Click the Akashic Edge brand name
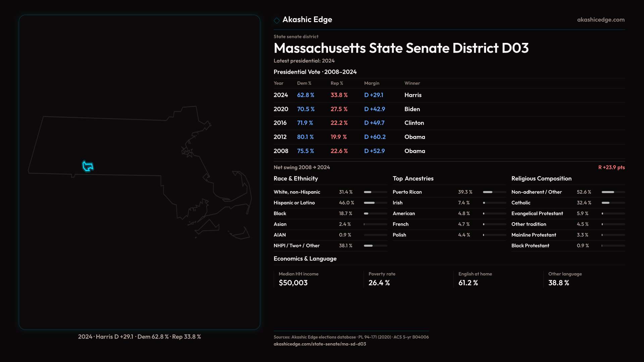Screen dimensions: 644x362 307,20
